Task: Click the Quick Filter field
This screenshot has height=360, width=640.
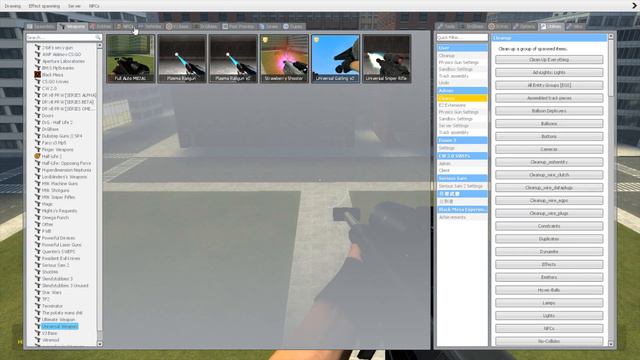Action: coord(462,37)
